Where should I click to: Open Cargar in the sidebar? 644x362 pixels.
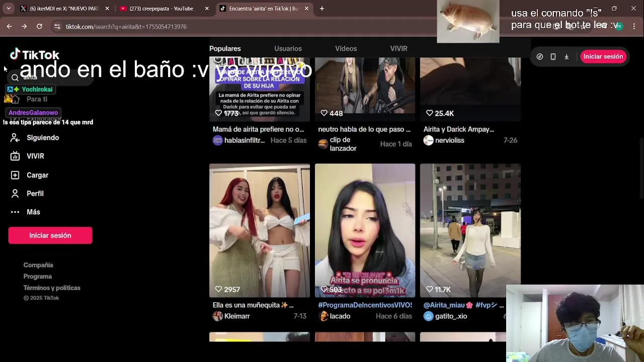pyautogui.click(x=37, y=175)
